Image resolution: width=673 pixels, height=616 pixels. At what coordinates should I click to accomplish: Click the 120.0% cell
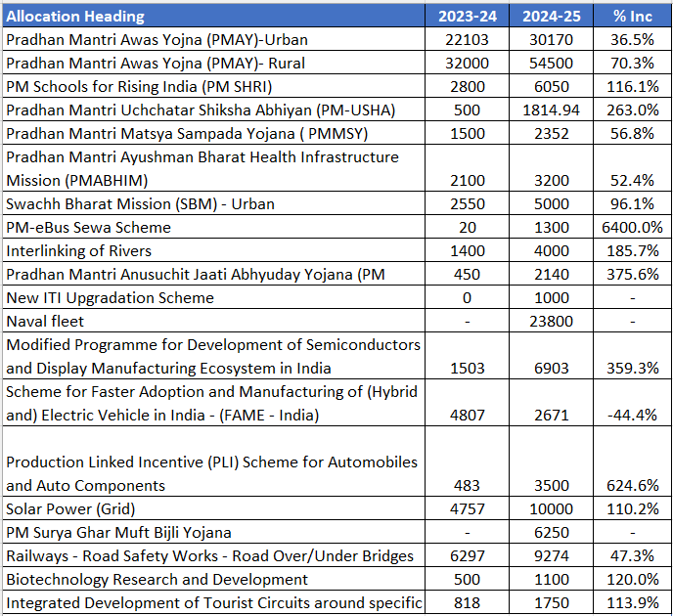[632, 579]
